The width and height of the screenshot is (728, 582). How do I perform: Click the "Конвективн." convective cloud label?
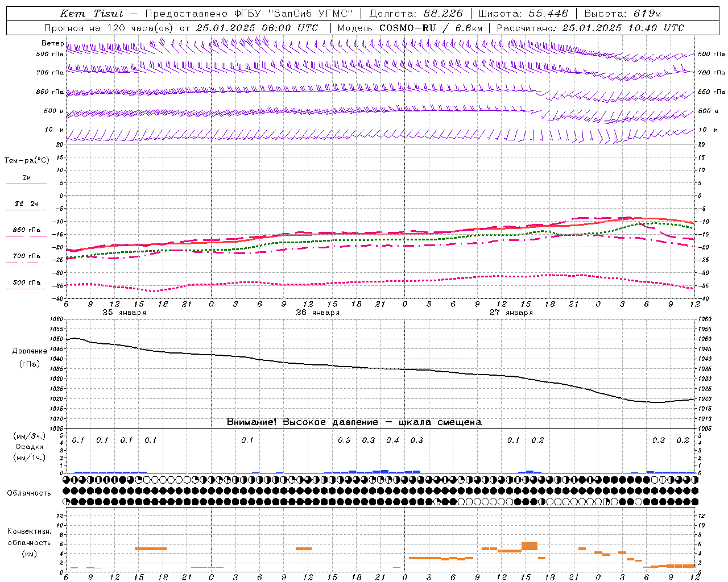click(29, 531)
